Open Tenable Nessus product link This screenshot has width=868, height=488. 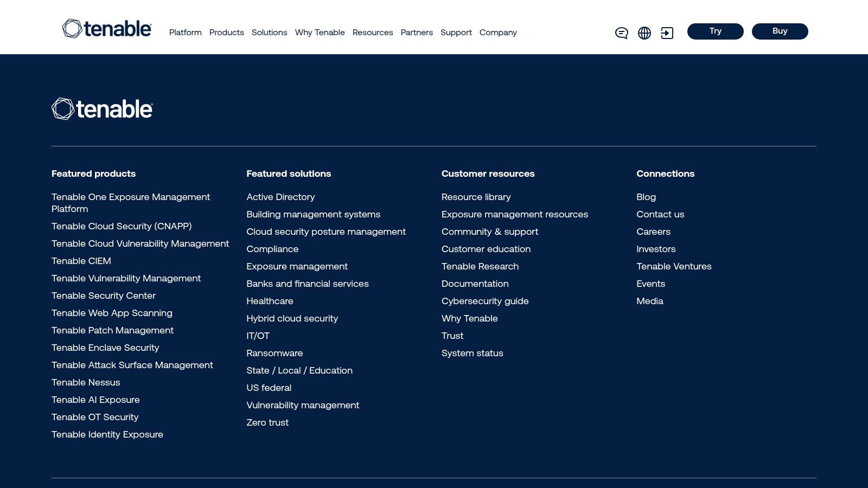(86, 382)
